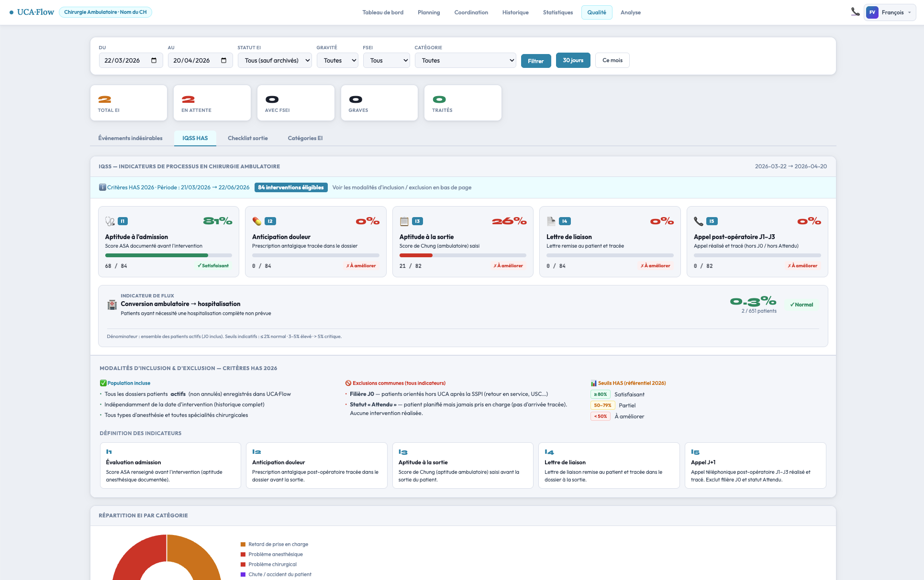Click the Satisfaisant badge on indicator I1

pos(213,266)
